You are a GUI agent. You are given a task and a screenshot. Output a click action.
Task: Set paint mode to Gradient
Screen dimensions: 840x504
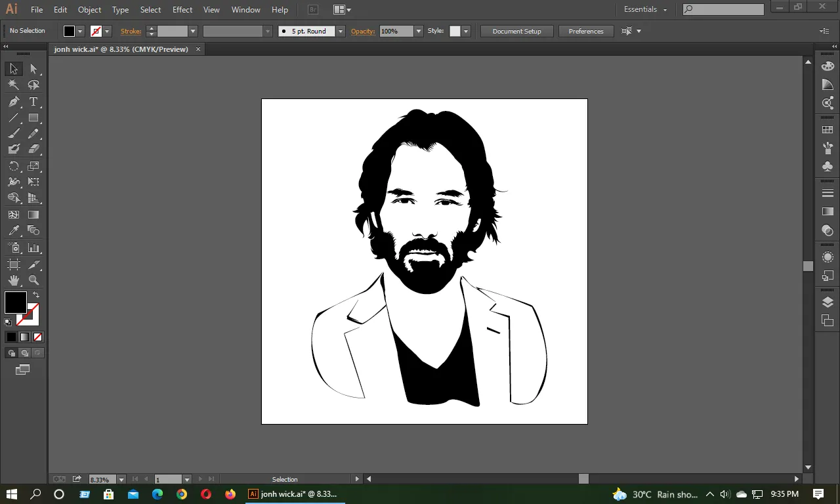(24, 337)
